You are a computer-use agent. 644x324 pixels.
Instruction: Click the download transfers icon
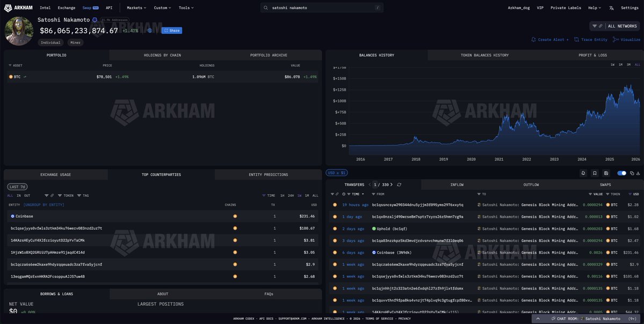(x=638, y=173)
